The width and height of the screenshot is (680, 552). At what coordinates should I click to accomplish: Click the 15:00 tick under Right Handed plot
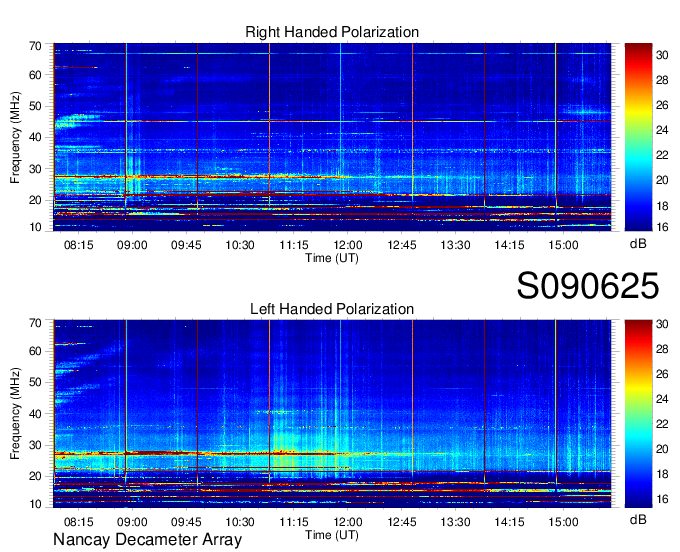click(x=563, y=245)
